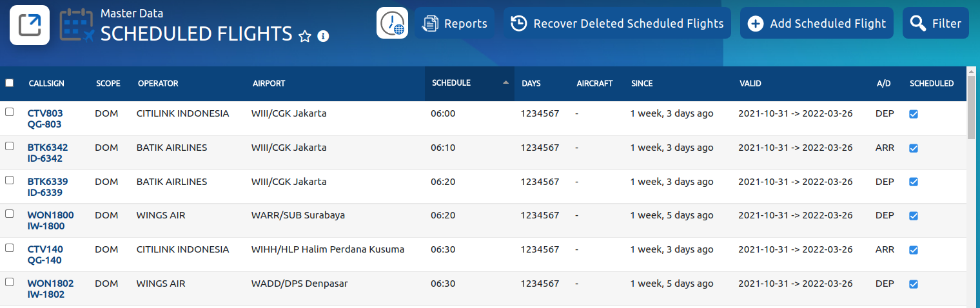
Task: Sort by the Callsign column header
Action: (46, 84)
